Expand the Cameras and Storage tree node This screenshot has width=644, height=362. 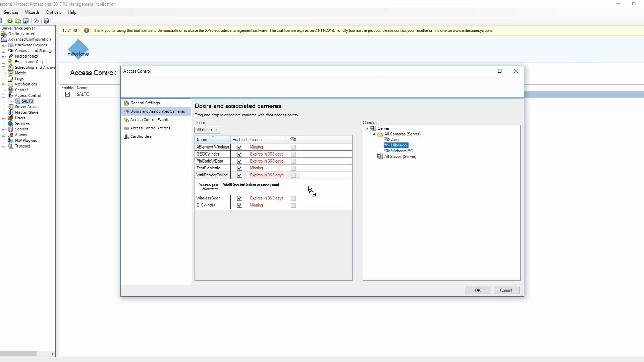[3, 51]
